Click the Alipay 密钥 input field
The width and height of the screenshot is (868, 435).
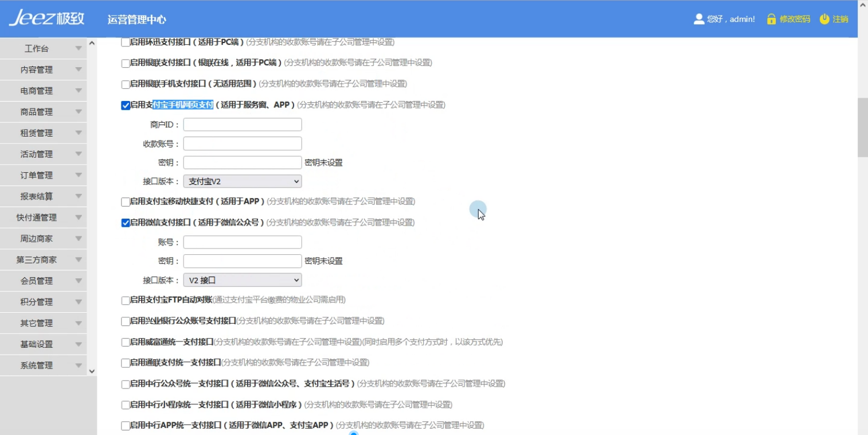tap(243, 162)
